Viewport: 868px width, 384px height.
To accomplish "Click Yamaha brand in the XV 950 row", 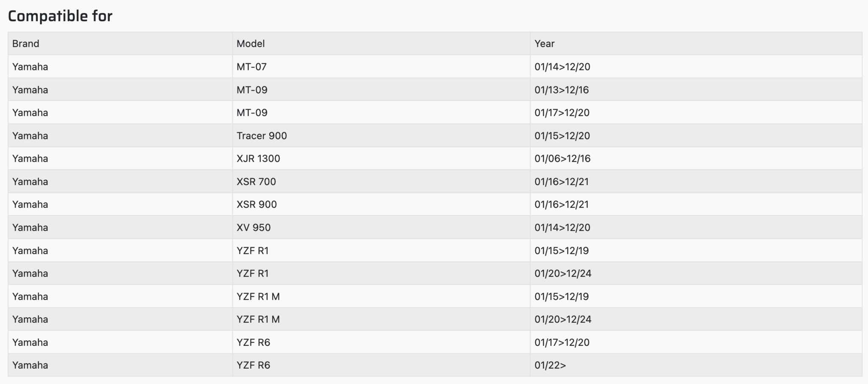I will [x=30, y=227].
